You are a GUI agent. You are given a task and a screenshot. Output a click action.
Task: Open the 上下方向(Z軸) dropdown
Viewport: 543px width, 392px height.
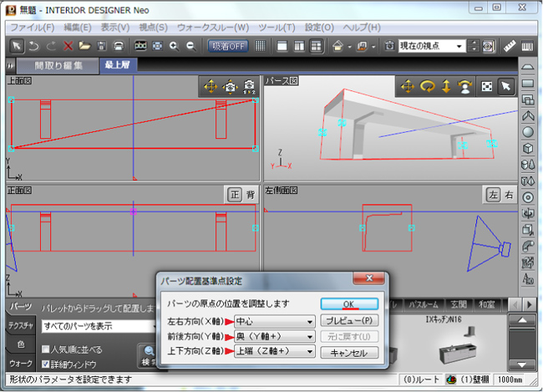[x=274, y=352]
